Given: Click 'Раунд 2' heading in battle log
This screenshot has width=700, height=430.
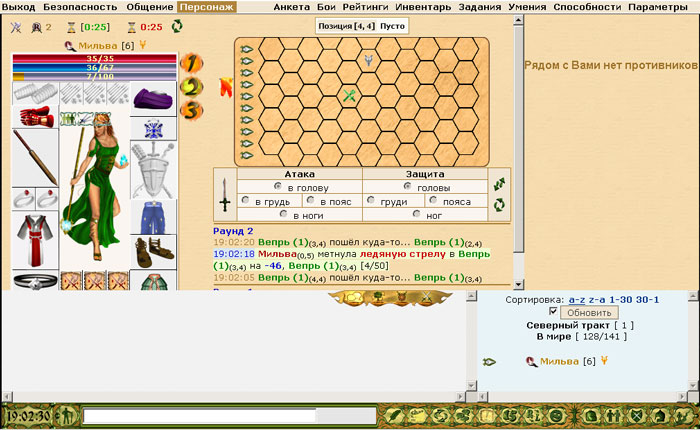Looking at the screenshot, I should tap(233, 231).
